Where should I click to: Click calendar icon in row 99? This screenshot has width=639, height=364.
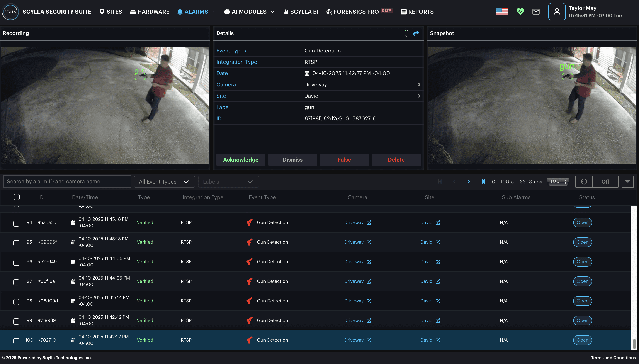point(73,320)
